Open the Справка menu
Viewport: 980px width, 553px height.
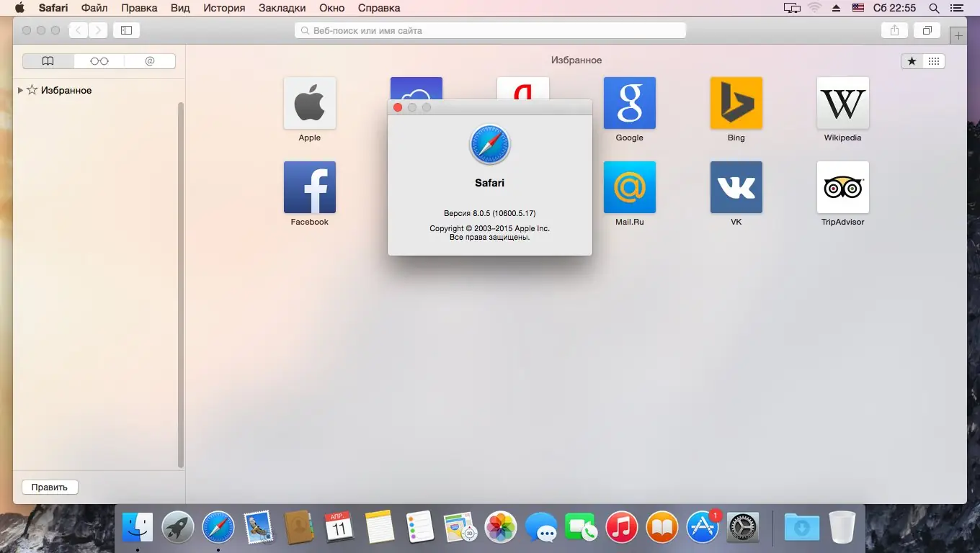click(x=378, y=8)
